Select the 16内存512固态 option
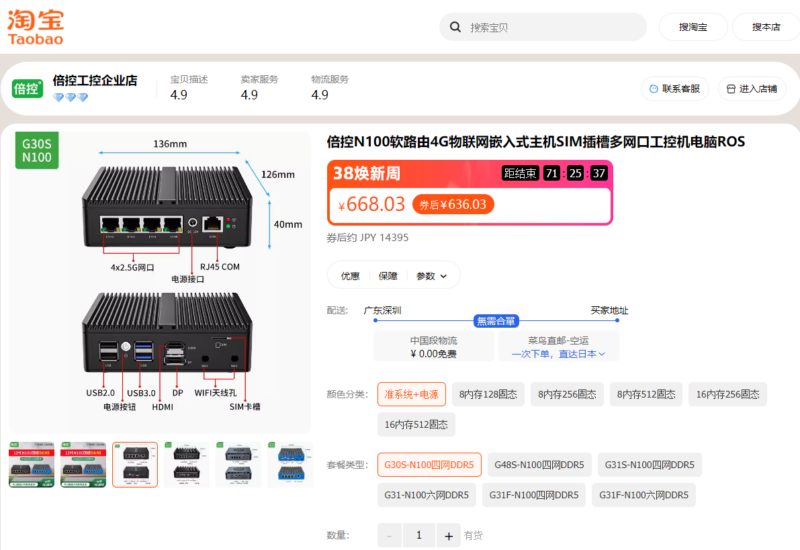The width and height of the screenshot is (800, 550). tap(416, 424)
